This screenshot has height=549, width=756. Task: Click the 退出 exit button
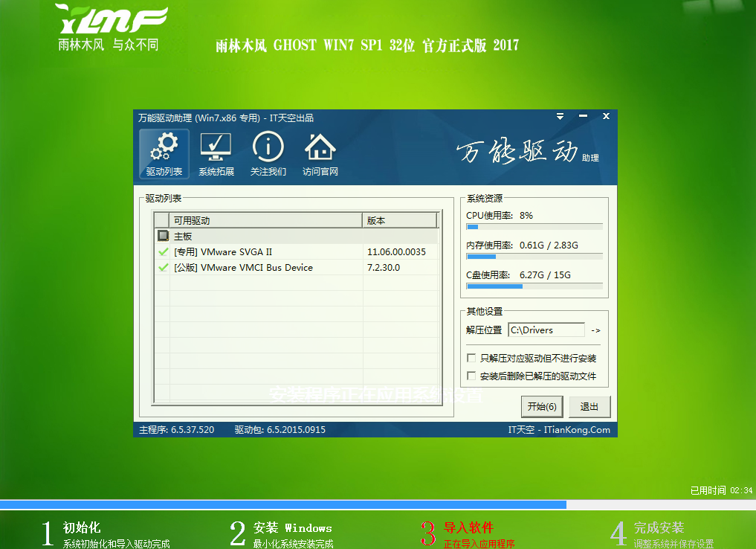(589, 407)
